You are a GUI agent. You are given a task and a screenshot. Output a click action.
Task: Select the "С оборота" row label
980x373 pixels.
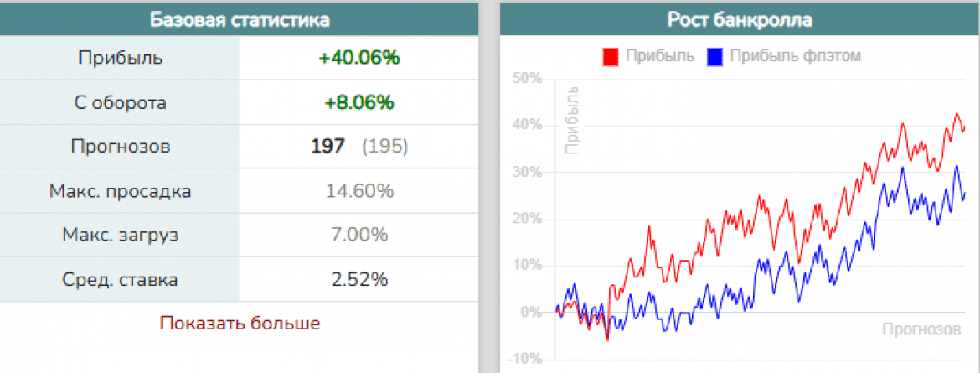120,103
